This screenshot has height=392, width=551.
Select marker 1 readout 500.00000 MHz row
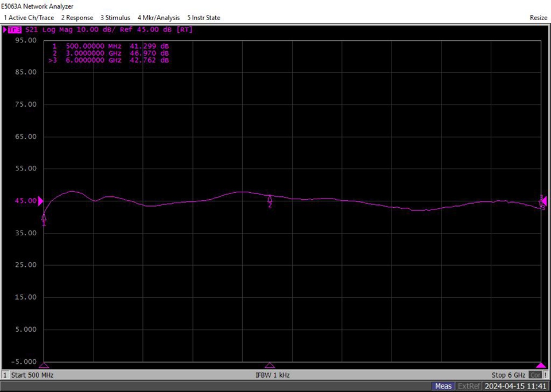[x=111, y=46]
